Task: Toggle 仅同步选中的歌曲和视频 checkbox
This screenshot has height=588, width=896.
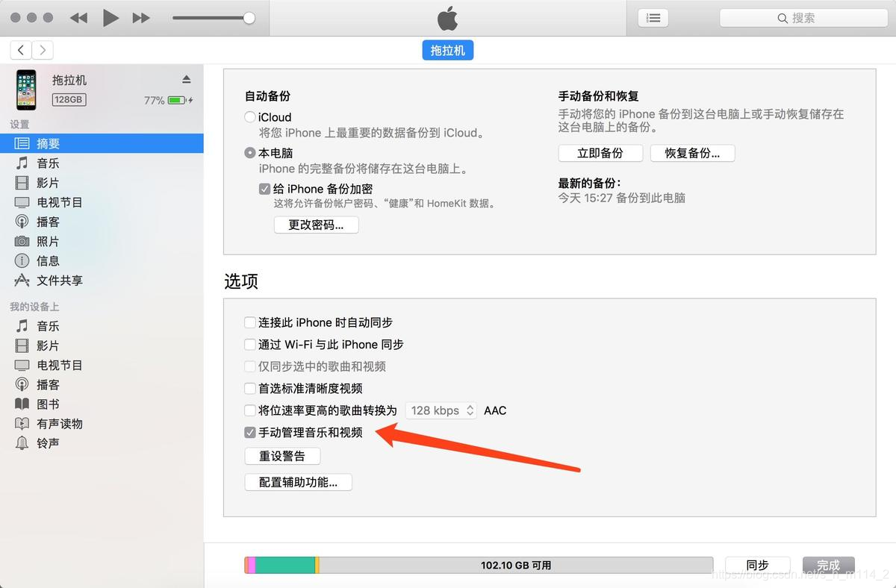Action: [250, 366]
